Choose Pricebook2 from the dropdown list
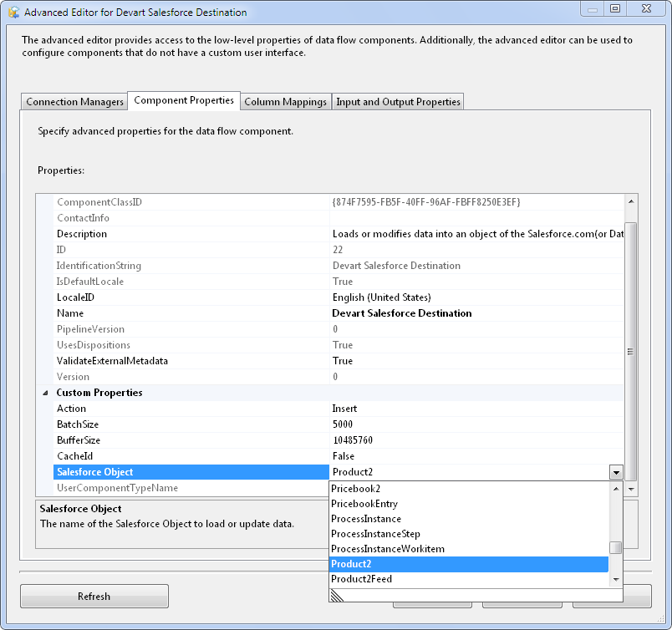The width and height of the screenshot is (672, 630). click(469, 489)
